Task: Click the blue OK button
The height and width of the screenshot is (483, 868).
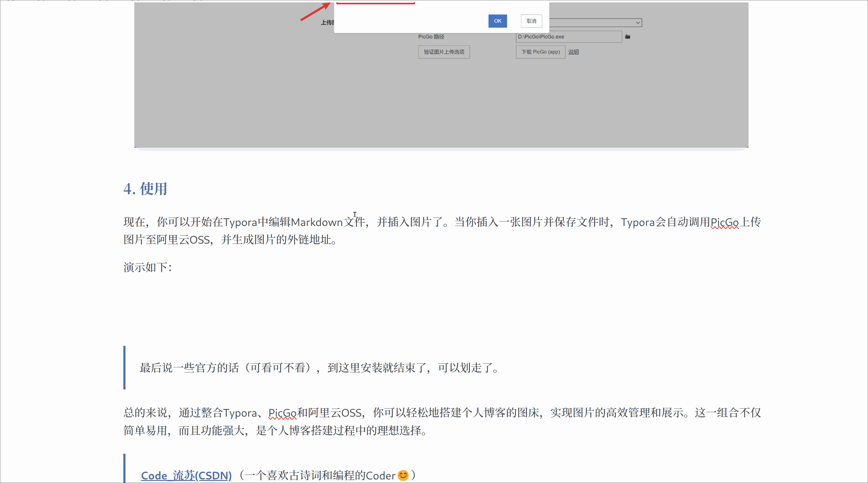Action: point(497,21)
